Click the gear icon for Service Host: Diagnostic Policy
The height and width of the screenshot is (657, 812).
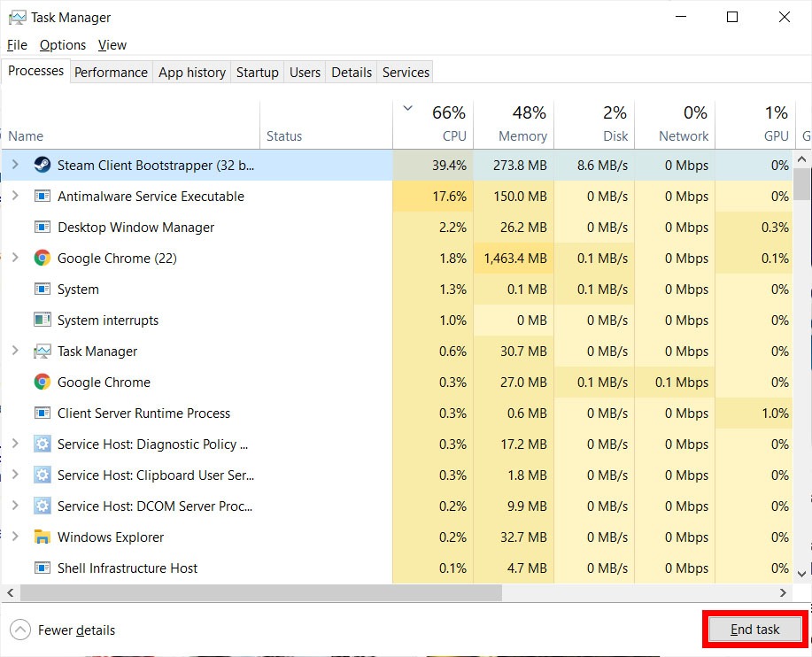(x=43, y=444)
